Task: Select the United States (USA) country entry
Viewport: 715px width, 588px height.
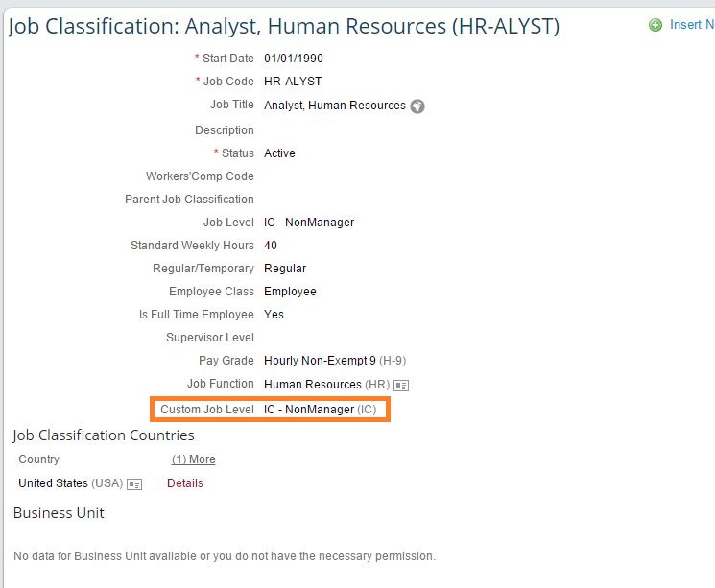Action: pyautogui.click(x=71, y=483)
